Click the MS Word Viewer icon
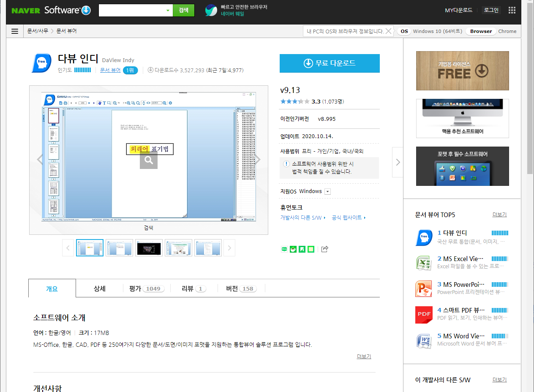 coord(424,340)
